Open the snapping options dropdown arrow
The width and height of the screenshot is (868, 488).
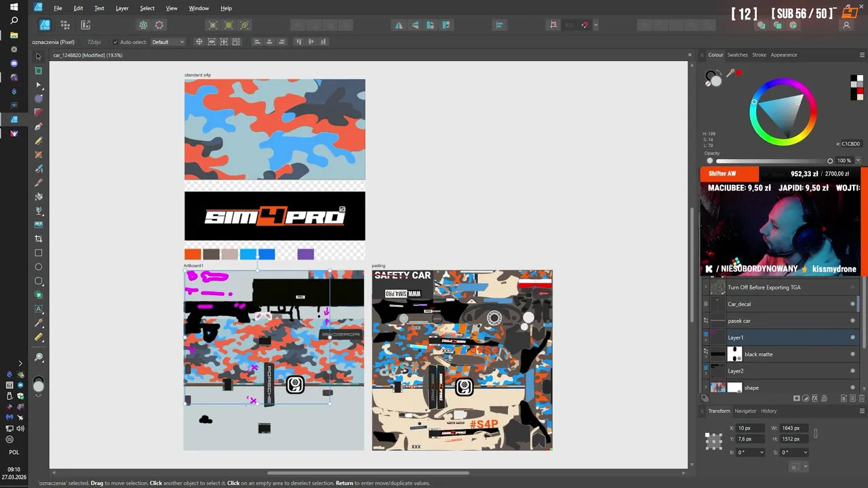click(x=595, y=25)
